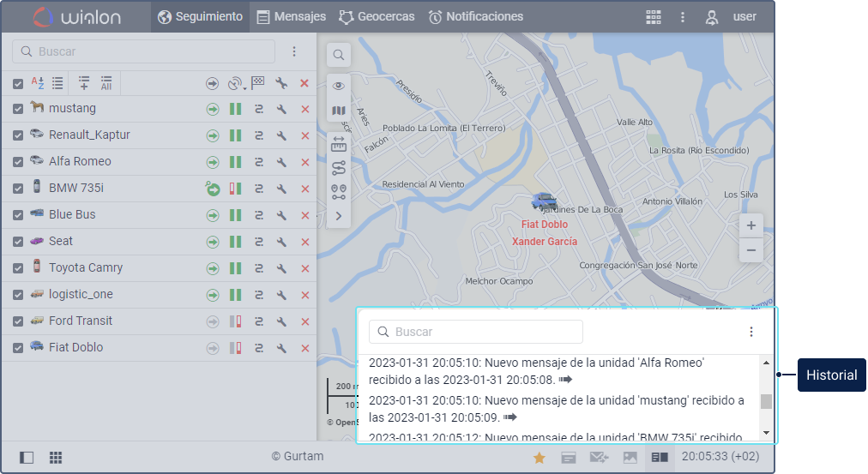Remove Seat from list with red X
The image size is (868, 474).
[304, 242]
